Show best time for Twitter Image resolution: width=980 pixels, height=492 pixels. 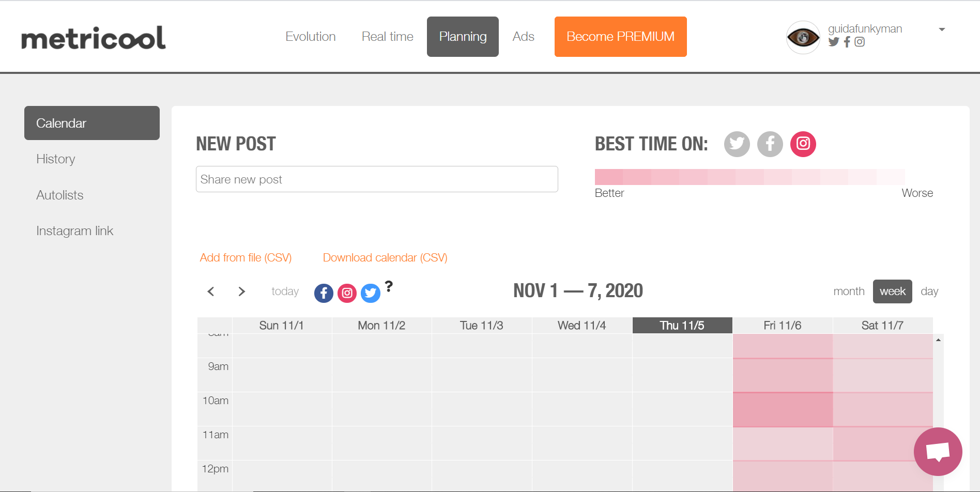pyautogui.click(x=737, y=144)
